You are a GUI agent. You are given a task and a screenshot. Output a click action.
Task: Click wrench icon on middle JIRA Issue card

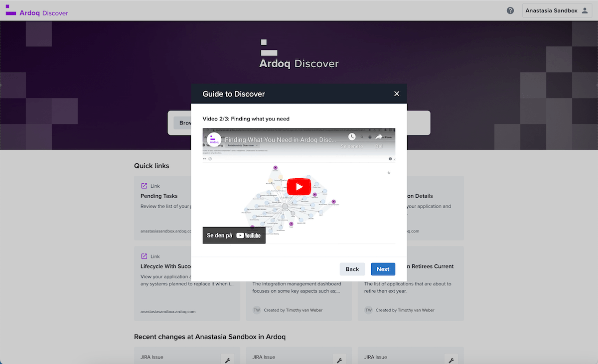coord(339,361)
